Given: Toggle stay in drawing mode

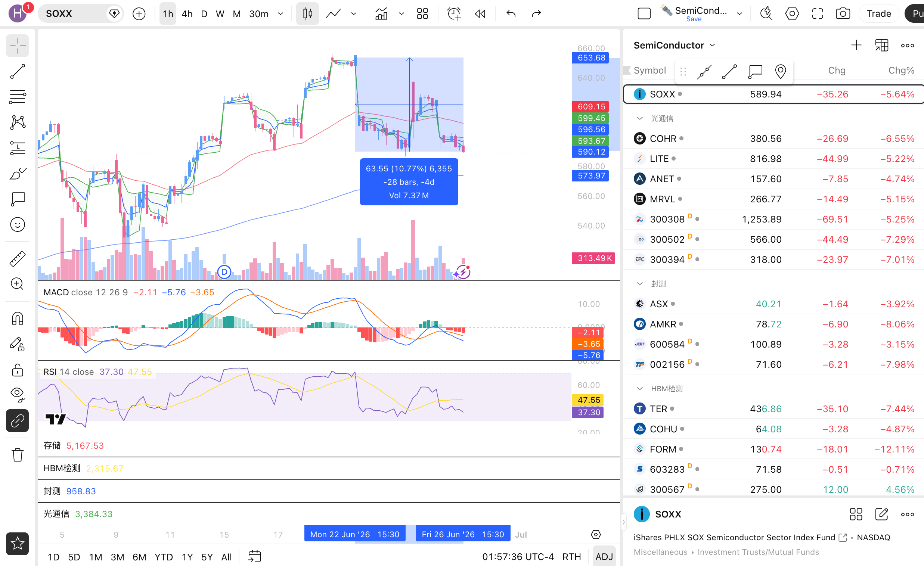Looking at the screenshot, I should pyautogui.click(x=17, y=344).
